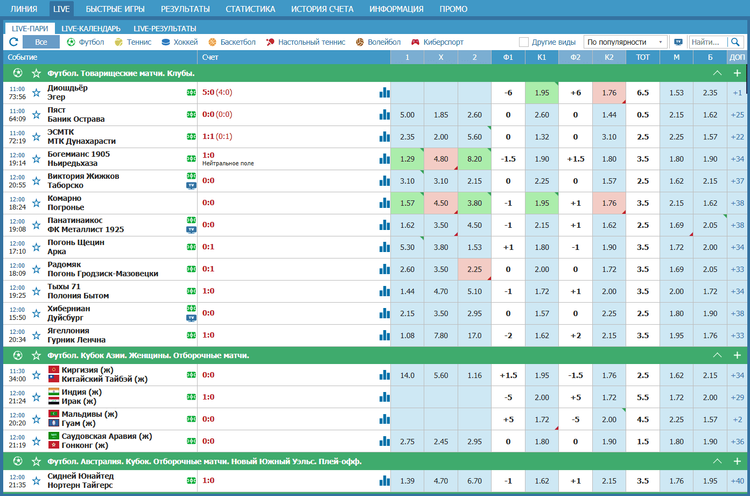Viewport: 750px width, 496px height.
Task: Switch to LIVE-КАЛЕНДАРЬ tab
Action: [x=91, y=28]
